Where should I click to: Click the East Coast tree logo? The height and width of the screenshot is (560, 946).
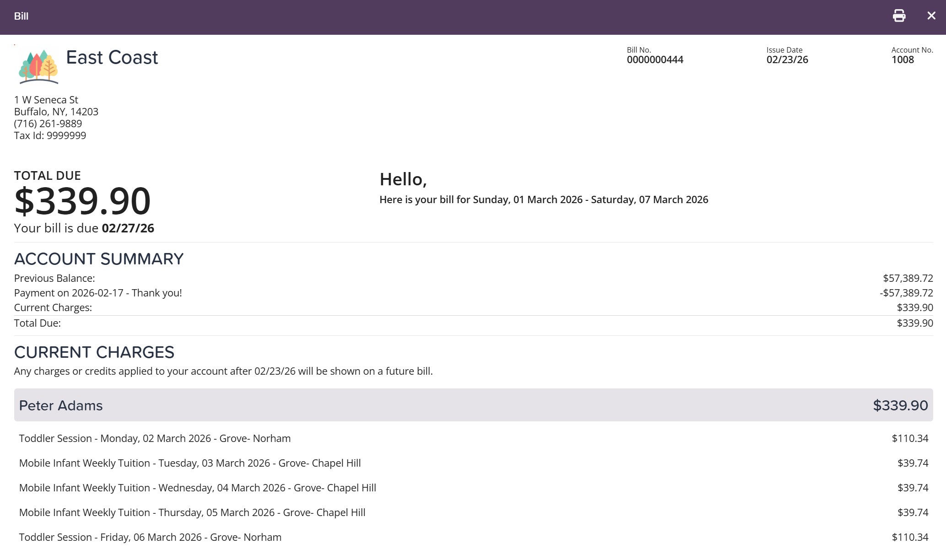click(38, 67)
